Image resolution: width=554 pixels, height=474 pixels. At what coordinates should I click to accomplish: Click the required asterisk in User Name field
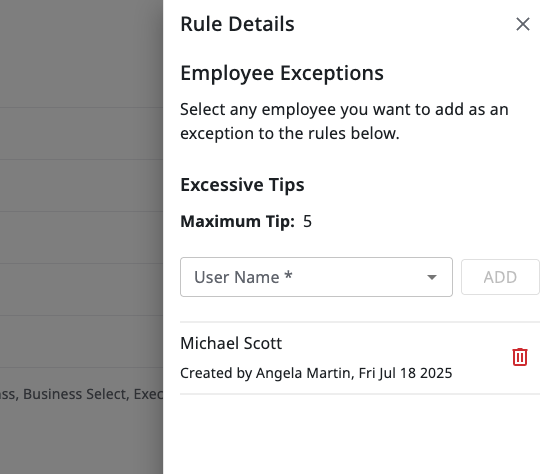(x=288, y=275)
